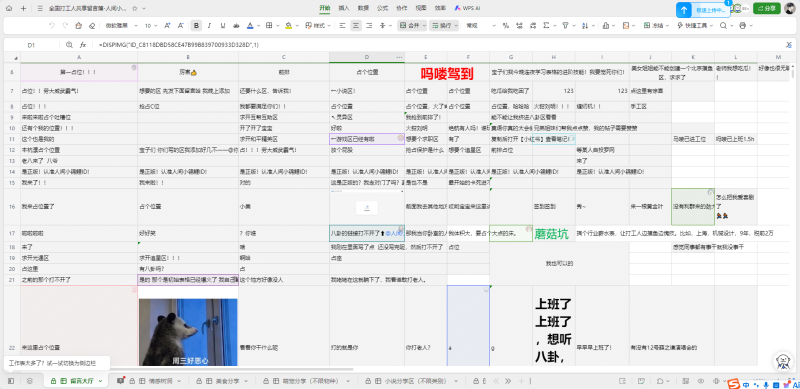The height and width of the screenshot is (389, 800).
Task: Click the vertical alignment icon
Action: pyautogui.click(x=383, y=26)
